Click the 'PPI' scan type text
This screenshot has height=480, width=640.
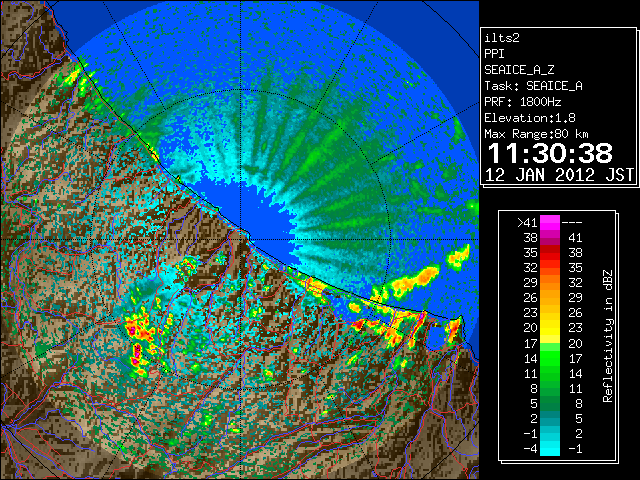494,54
